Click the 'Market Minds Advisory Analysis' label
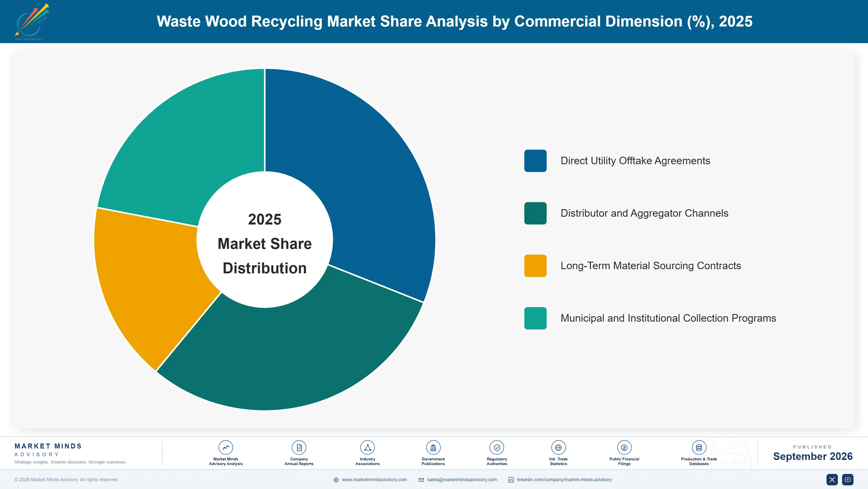 pos(226,461)
